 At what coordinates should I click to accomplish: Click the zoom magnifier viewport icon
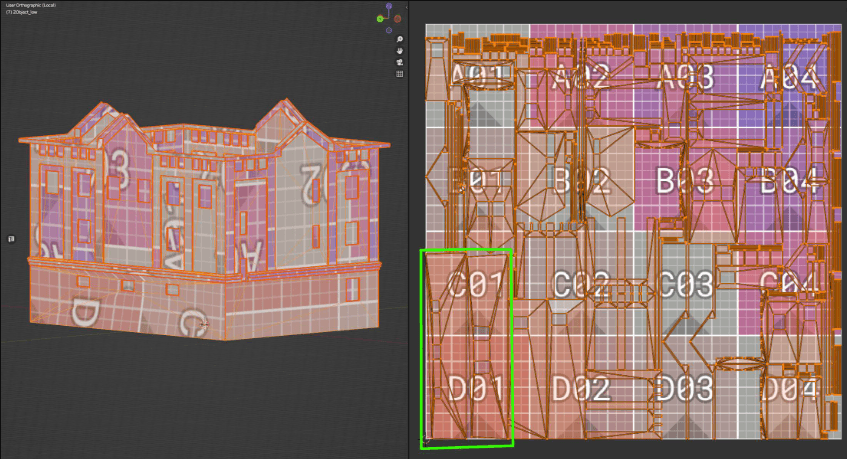pyautogui.click(x=399, y=40)
